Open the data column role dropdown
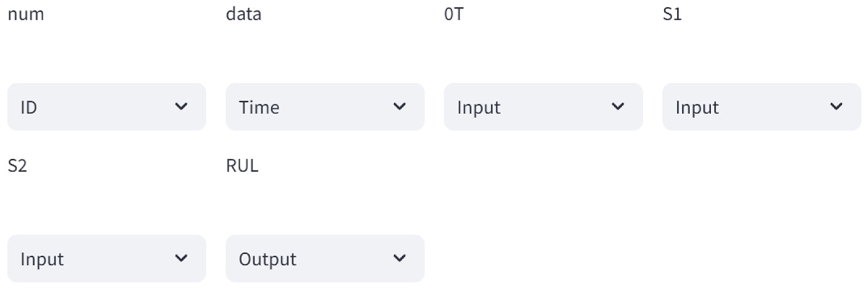868x292 pixels. tap(325, 107)
